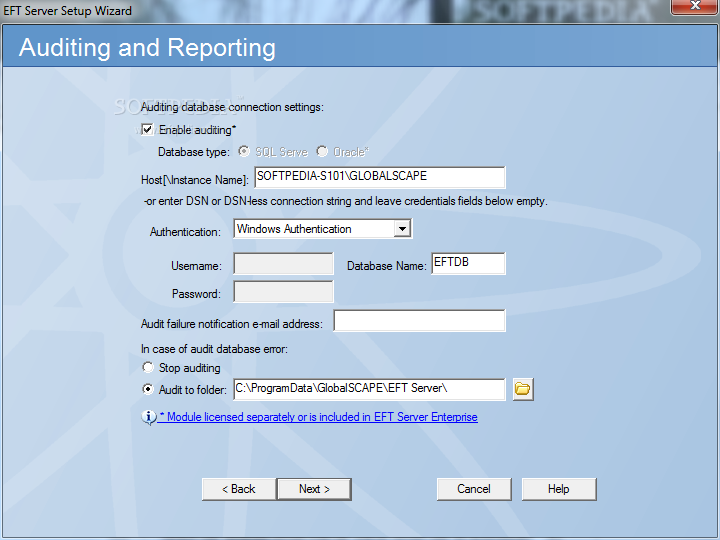The height and width of the screenshot is (540, 720).
Task: Click the Host Instance Name field
Action: coord(380,177)
